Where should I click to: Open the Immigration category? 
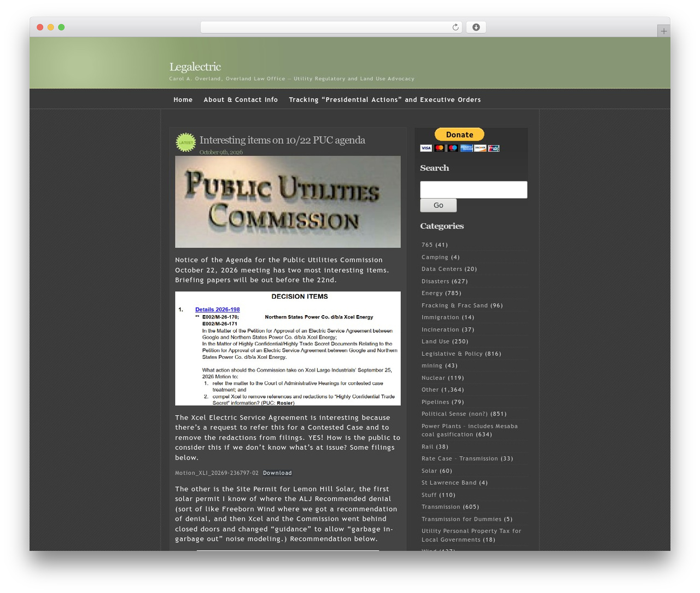tap(440, 317)
